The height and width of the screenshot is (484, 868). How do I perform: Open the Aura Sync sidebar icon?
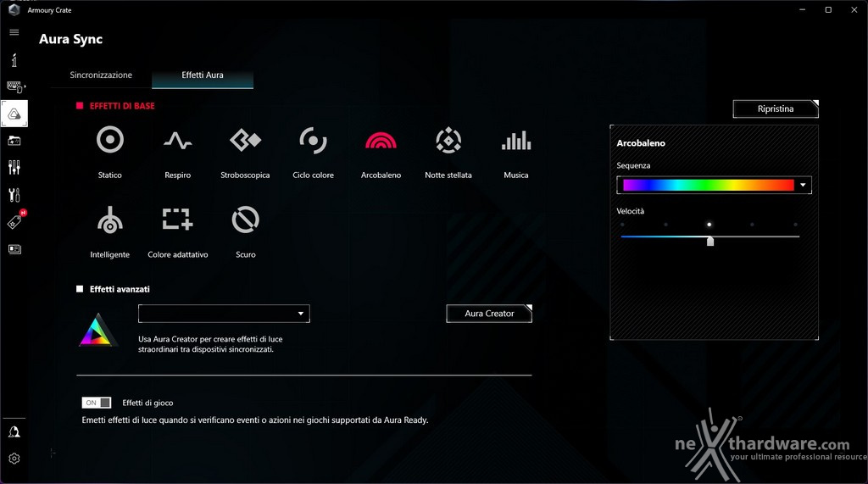[x=14, y=114]
